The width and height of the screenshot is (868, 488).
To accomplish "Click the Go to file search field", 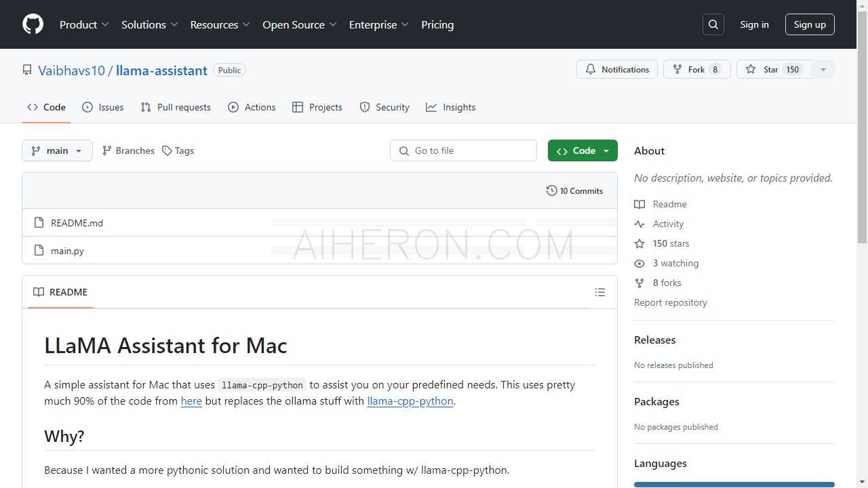I will [463, 150].
